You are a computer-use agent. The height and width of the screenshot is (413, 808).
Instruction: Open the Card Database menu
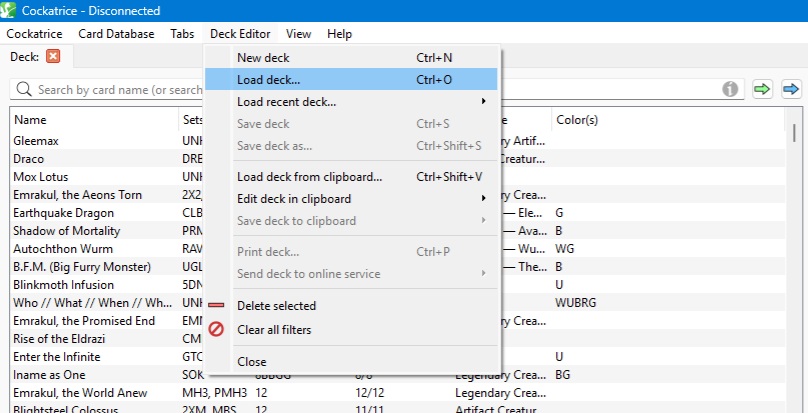[x=116, y=34]
